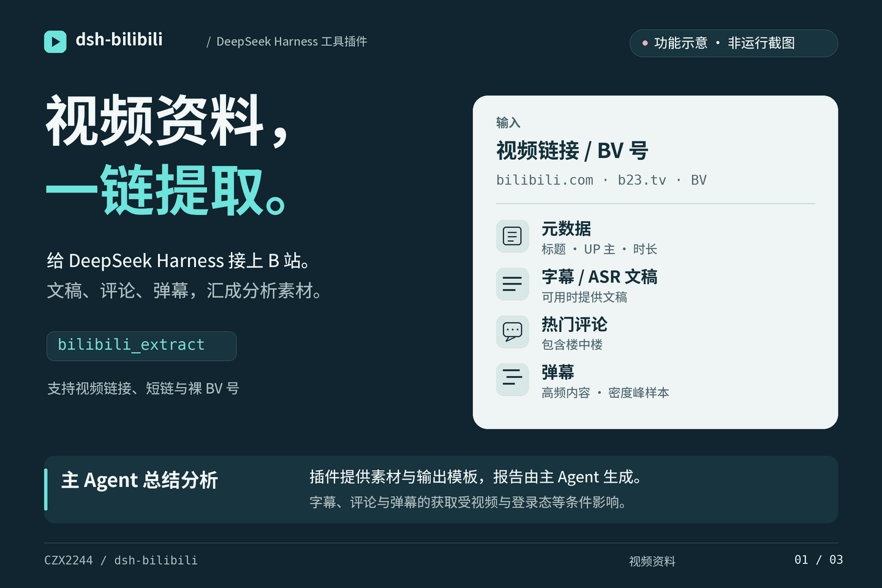Click the 高频内容 · 密度峰样本 subtitle

click(605, 393)
